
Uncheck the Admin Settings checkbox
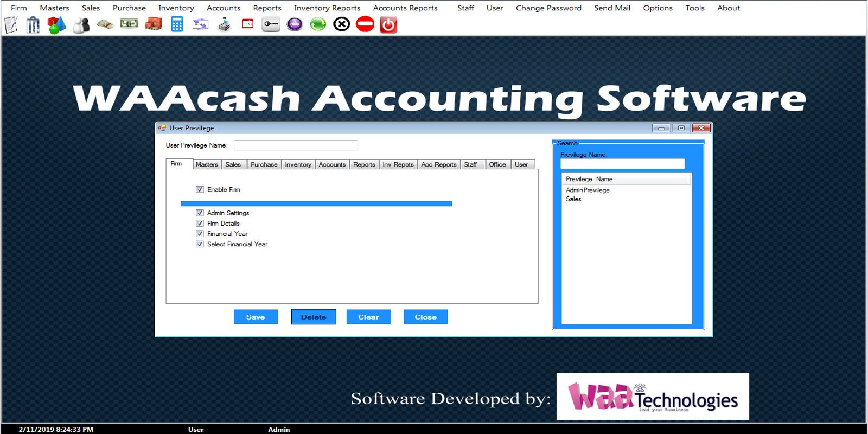pyautogui.click(x=200, y=213)
